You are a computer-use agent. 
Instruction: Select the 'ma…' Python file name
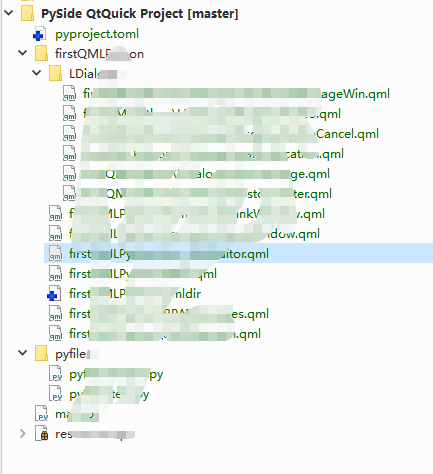click(77, 414)
